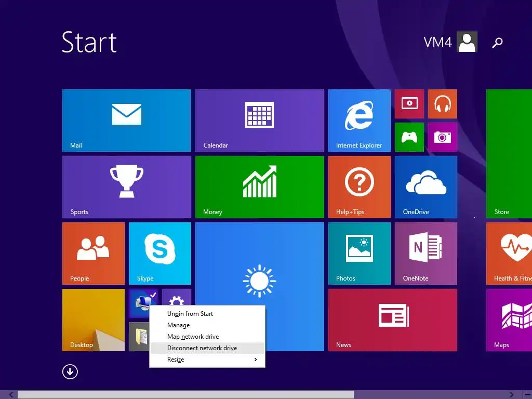Select Manage in context menu

207,325
